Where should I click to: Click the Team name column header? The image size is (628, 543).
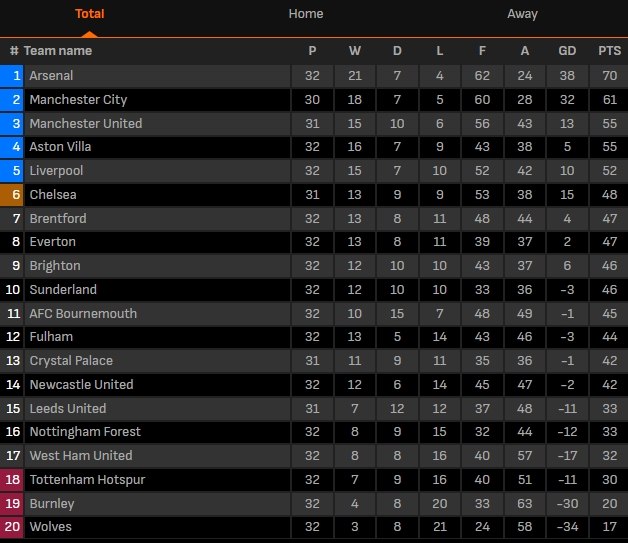tap(58, 51)
